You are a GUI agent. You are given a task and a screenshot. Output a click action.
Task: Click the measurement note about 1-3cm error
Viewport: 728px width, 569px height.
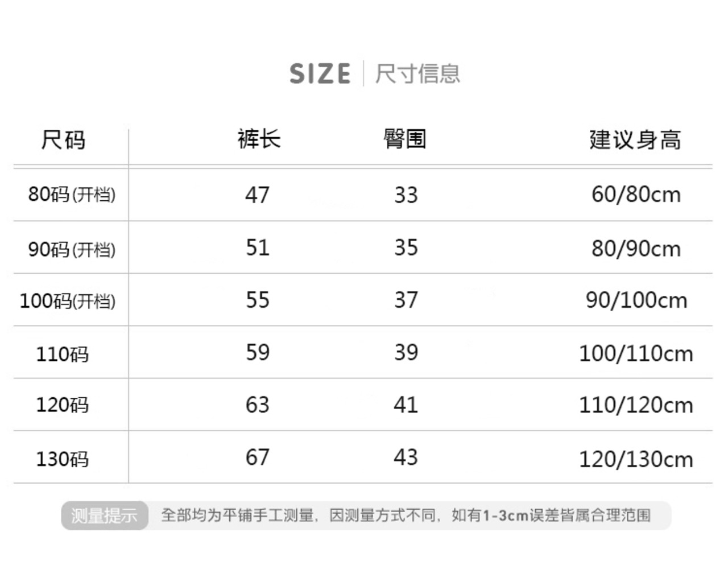406,516
